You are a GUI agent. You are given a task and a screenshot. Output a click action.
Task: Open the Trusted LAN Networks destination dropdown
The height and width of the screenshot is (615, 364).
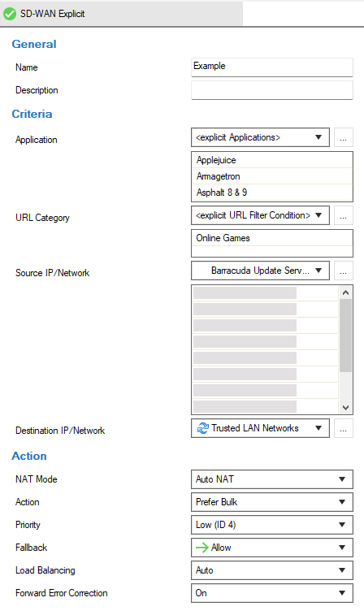point(260,428)
